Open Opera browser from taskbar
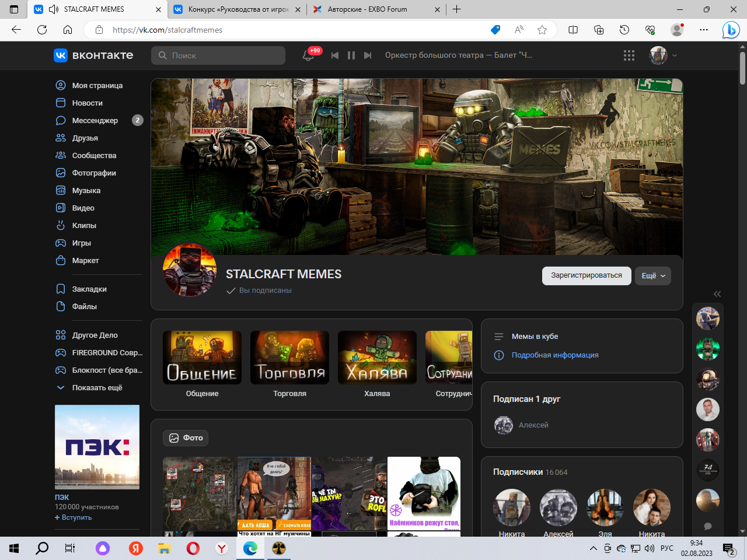This screenshot has width=747, height=560. click(193, 548)
